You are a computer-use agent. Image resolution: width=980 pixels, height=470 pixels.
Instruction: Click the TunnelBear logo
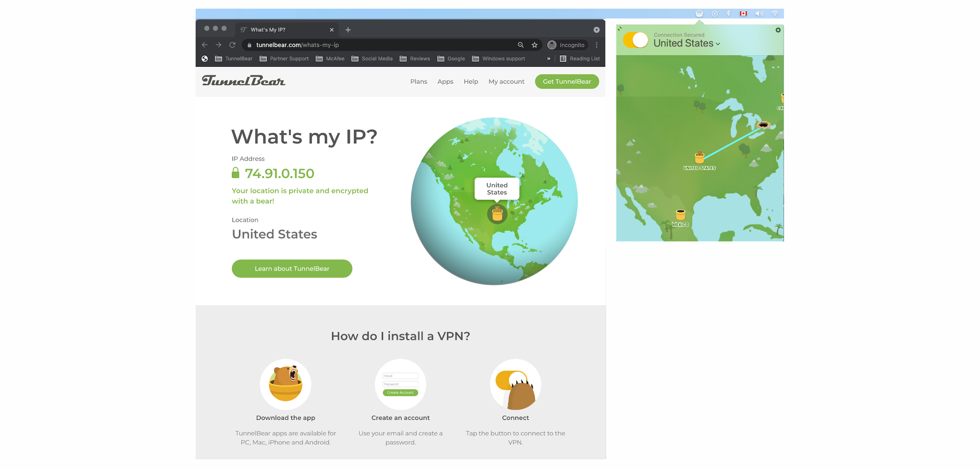[243, 81]
